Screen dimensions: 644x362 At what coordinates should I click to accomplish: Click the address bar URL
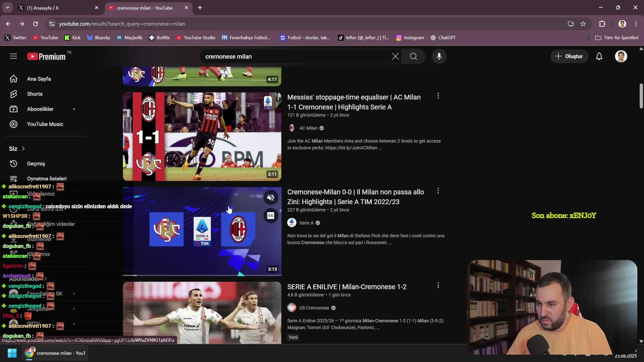[x=122, y=24]
